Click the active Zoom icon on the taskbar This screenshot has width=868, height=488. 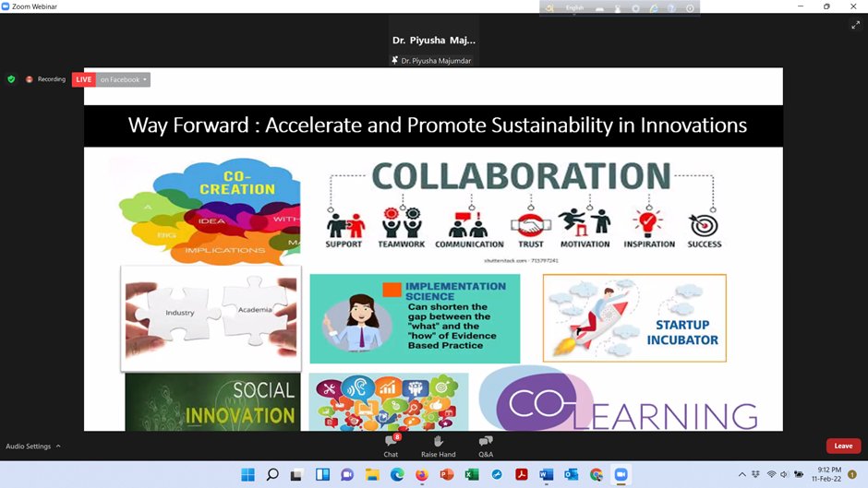point(621,475)
